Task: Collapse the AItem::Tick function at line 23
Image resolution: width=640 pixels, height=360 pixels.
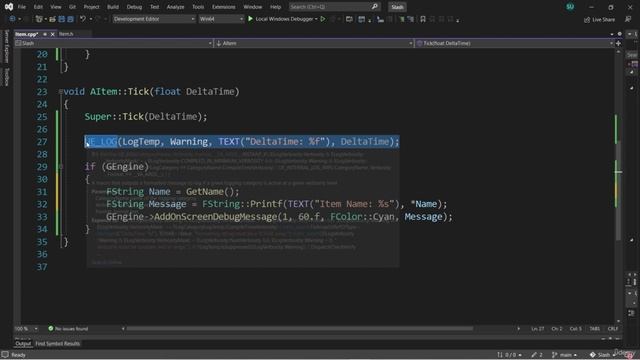Action: click(x=61, y=92)
